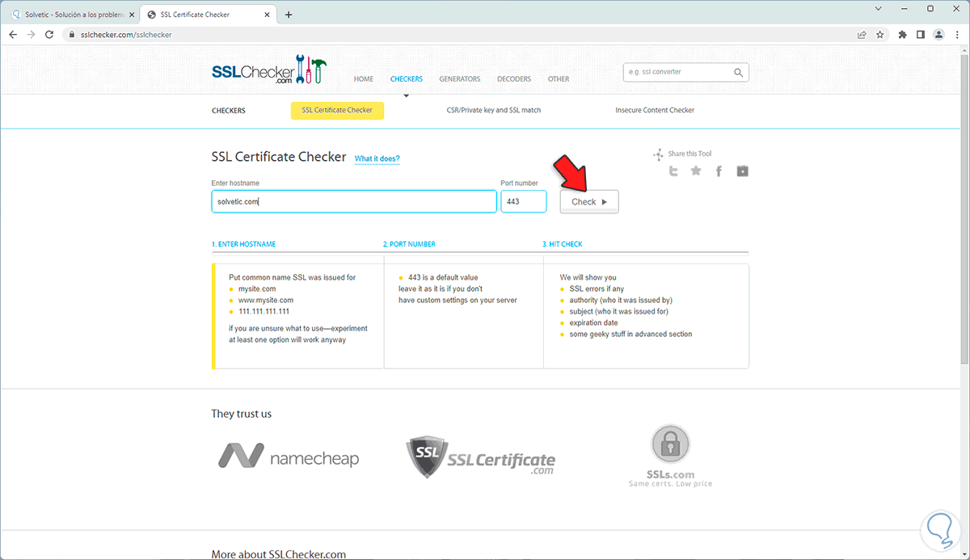The image size is (970, 560).
Task: Click the Share this Tool icon
Action: [x=659, y=154]
